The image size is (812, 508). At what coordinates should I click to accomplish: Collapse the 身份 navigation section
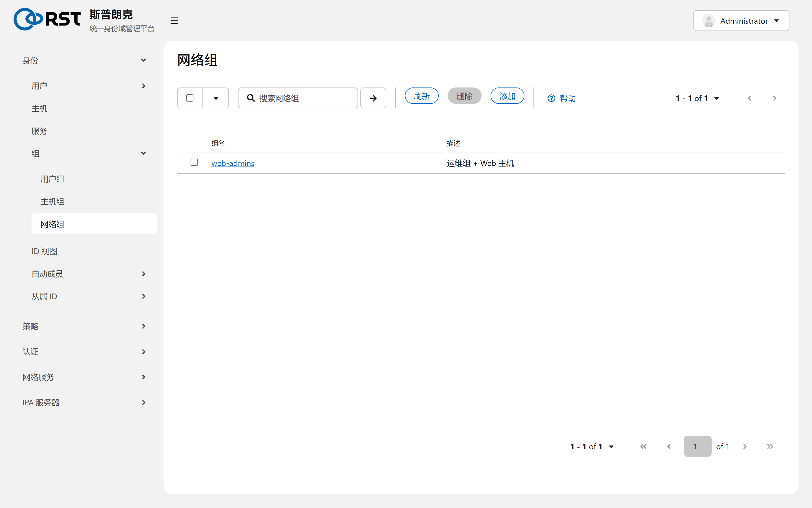[85, 60]
